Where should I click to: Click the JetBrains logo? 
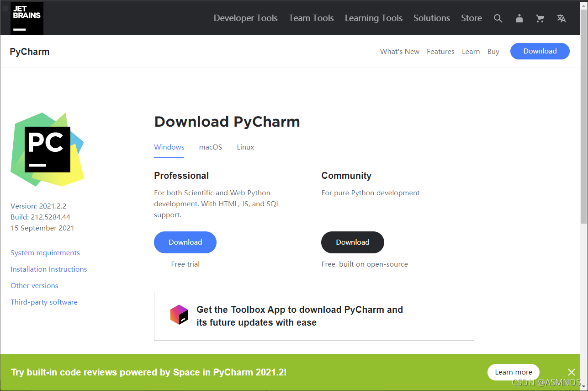27,18
